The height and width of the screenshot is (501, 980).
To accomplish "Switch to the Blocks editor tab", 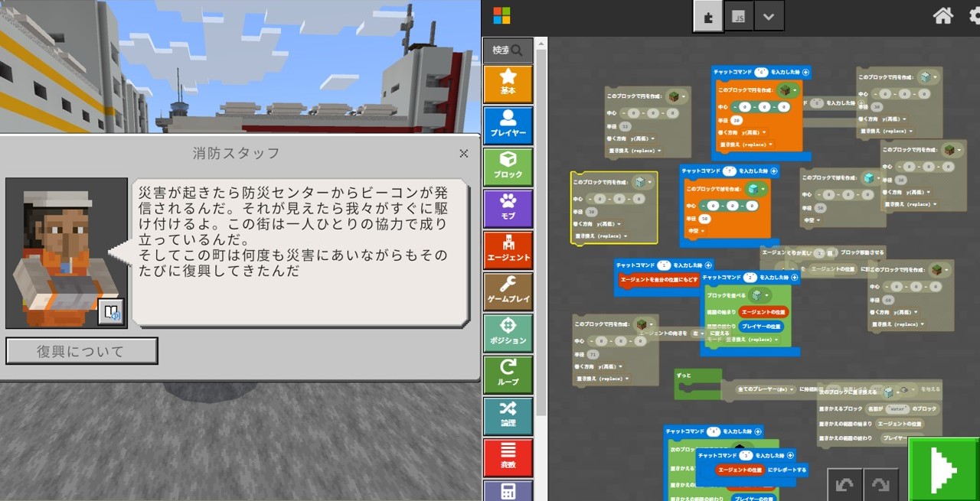I will coord(708,16).
